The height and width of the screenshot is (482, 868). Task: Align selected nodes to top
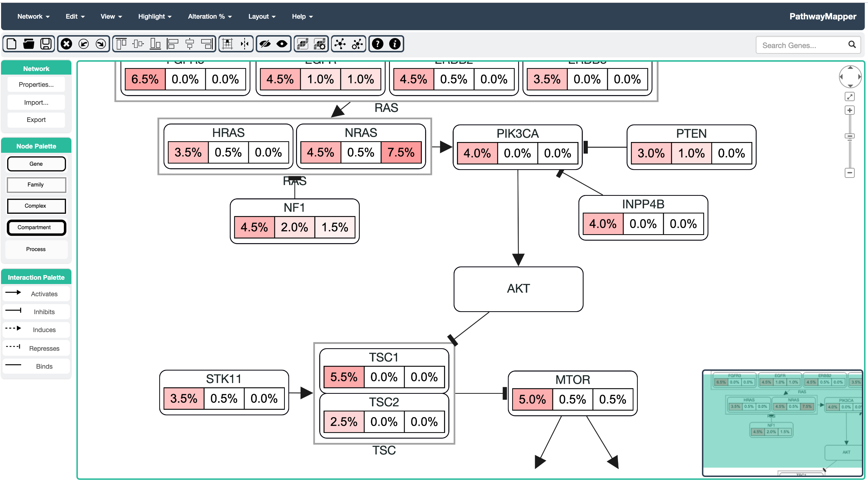(x=121, y=44)
